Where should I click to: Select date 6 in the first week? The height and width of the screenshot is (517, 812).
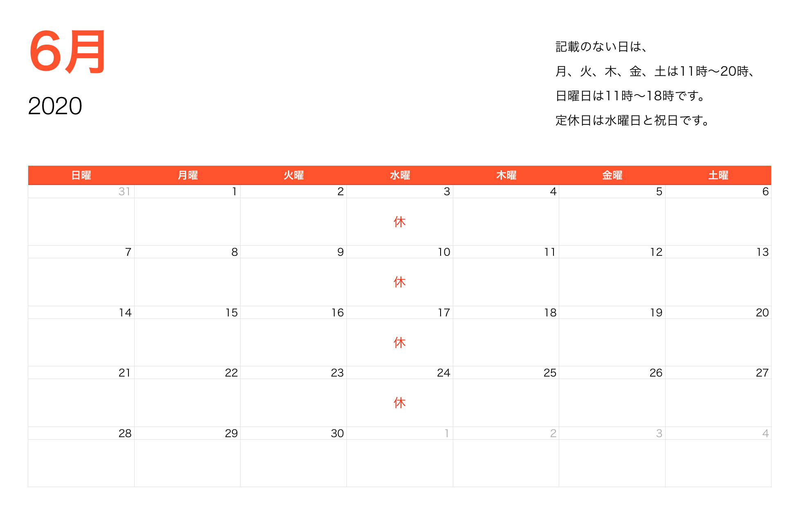pos(765,192)
